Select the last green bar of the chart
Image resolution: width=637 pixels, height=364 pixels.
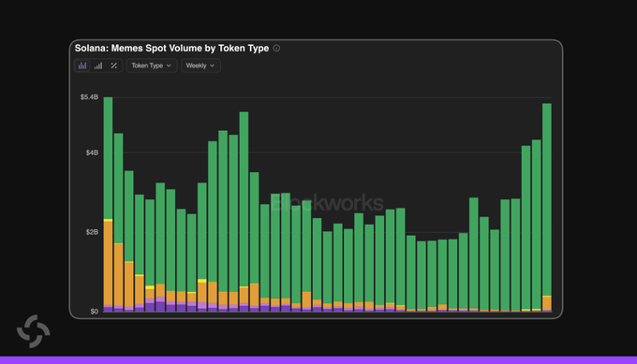coord(547,199)
